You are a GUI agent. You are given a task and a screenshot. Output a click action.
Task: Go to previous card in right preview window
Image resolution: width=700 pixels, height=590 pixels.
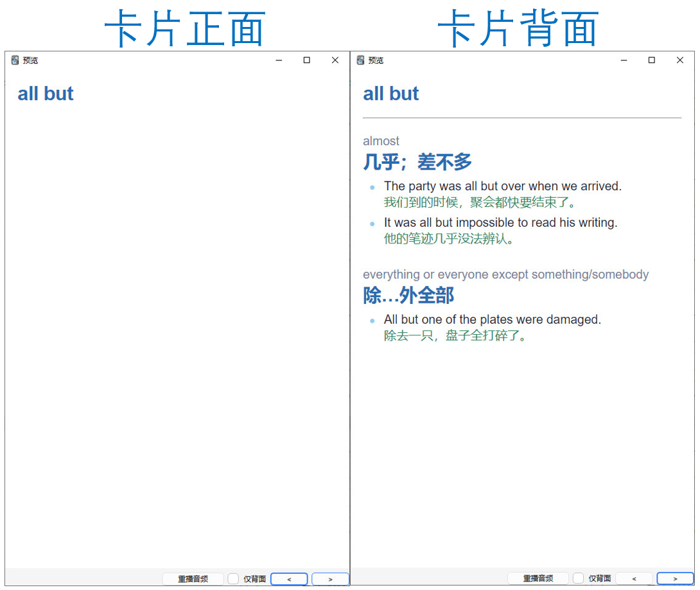point(634,579)
